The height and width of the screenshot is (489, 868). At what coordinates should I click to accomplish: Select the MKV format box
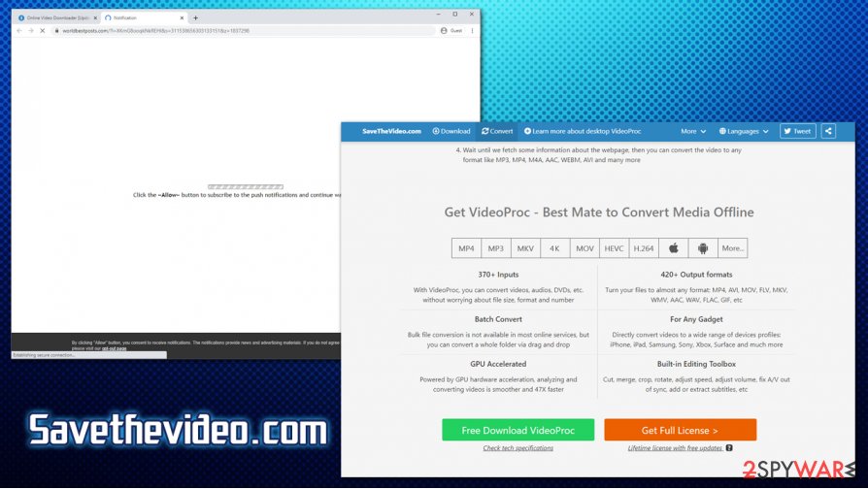coord(525,248)
